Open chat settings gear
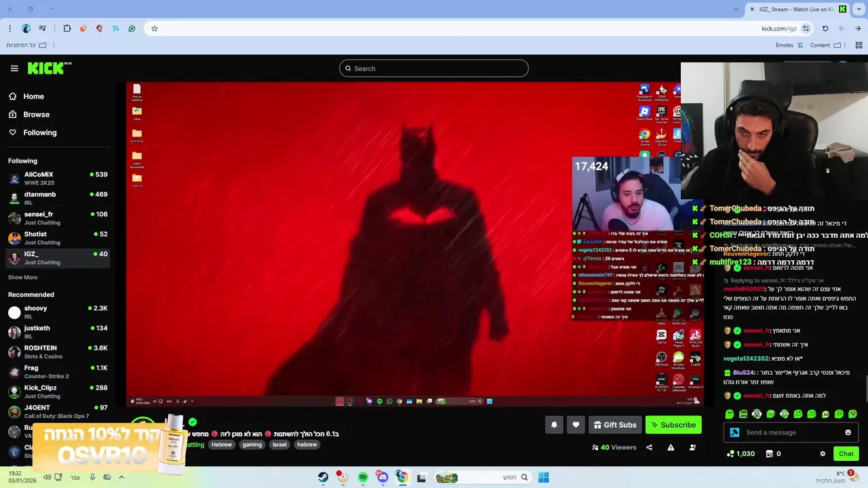The height and width of the screenshot is (488, 868). [823, 453]
